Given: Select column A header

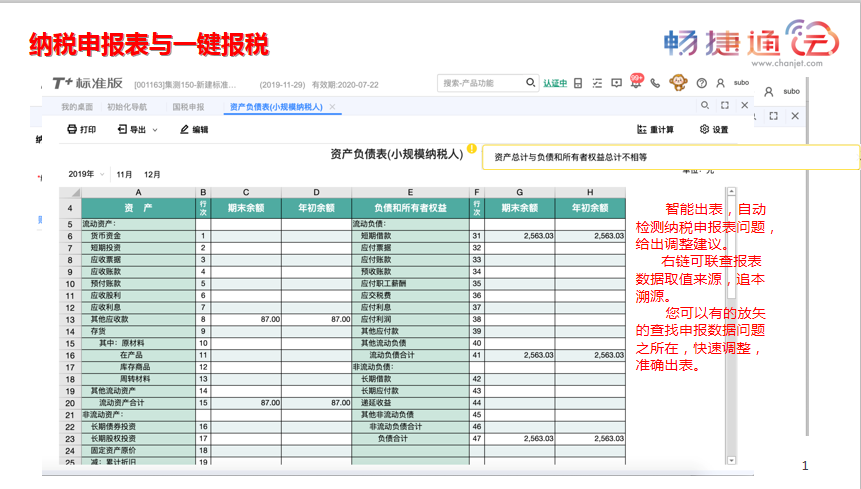Looking at the screenshot, I should (x=138, y=192).
